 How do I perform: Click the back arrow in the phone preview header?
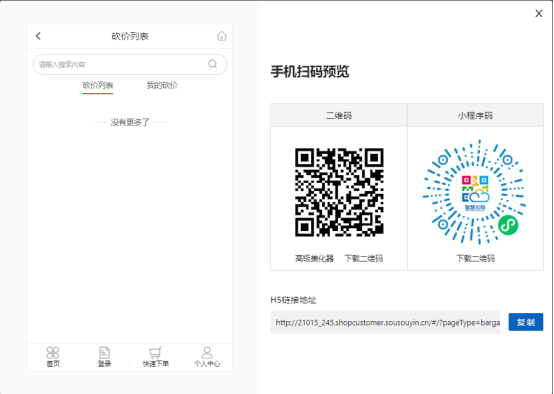38,36
